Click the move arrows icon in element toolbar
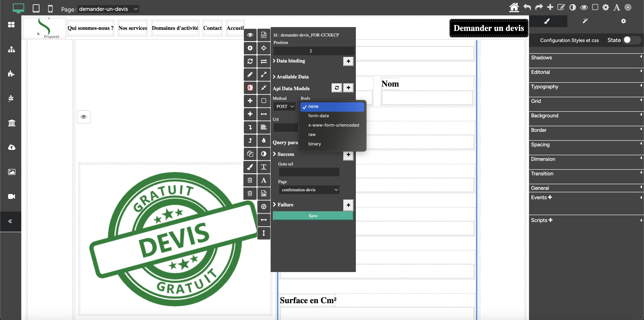Image resolution: width=644 pixels, height=320 pixels. pos(263,48)
